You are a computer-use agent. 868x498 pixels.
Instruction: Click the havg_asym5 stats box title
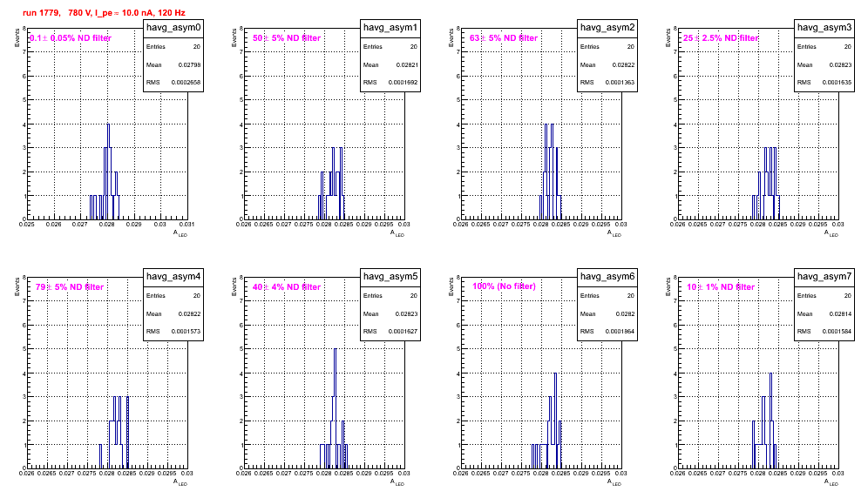coord(390,276)
